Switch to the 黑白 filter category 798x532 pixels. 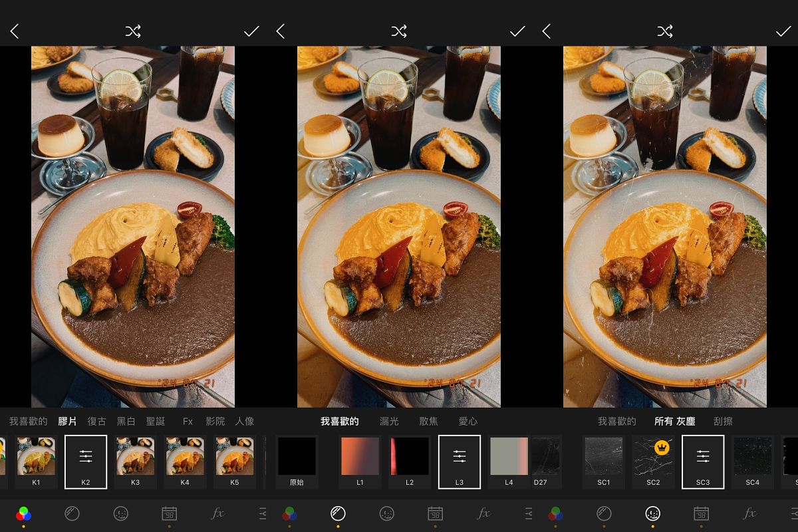126,421
